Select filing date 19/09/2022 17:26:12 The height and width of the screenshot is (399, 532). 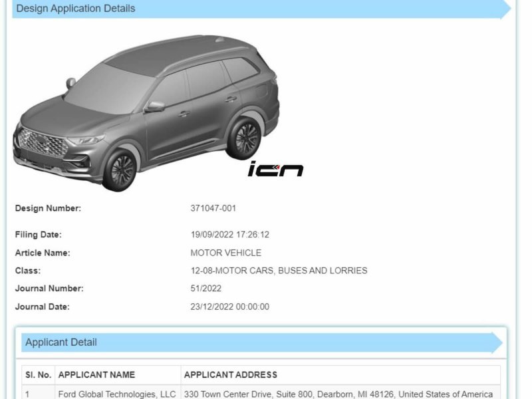(229, 235)
